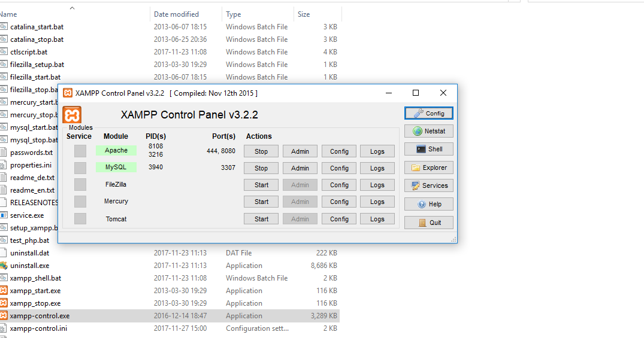644x338 pixels.
Task: Toggle the FileZilla service checkbox
Action: [80, 185]
